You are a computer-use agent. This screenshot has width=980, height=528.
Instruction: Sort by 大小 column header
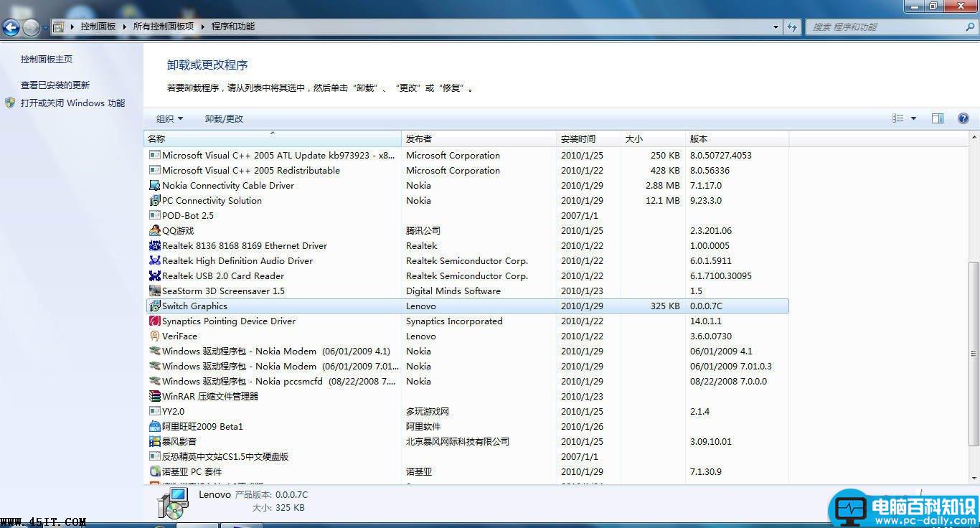click(653, 138)
